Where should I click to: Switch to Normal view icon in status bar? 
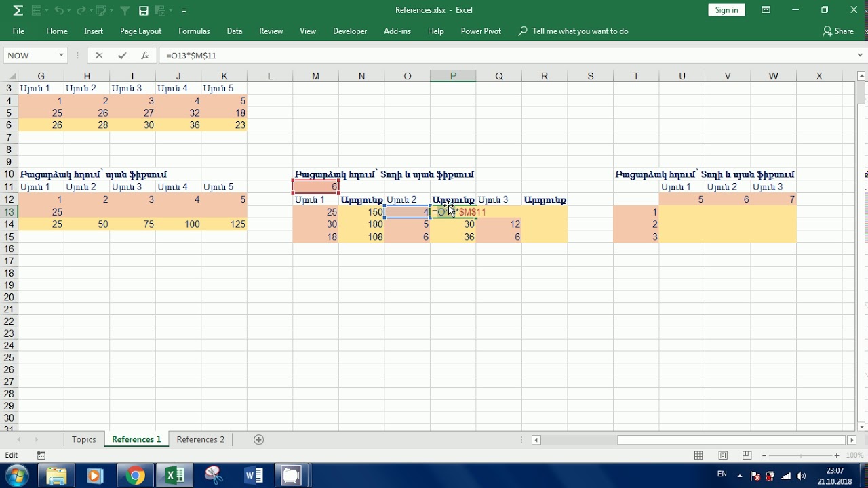pos(698,455)
